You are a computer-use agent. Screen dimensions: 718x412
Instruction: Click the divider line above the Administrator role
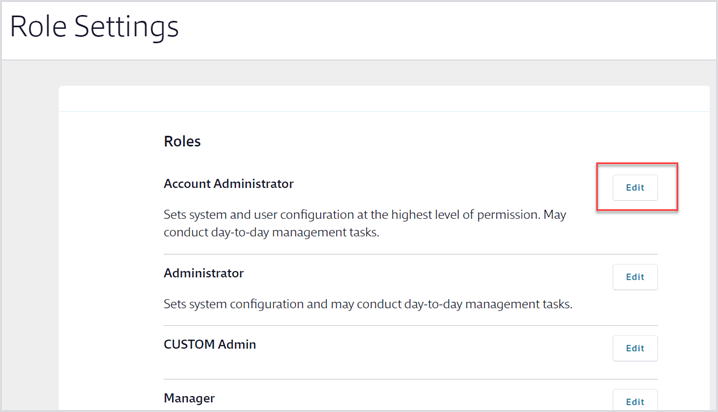coord(410,254)
